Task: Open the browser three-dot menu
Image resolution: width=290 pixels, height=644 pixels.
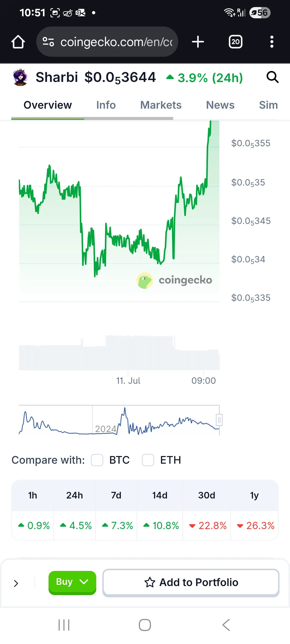Action: click(x=272, y=42)
